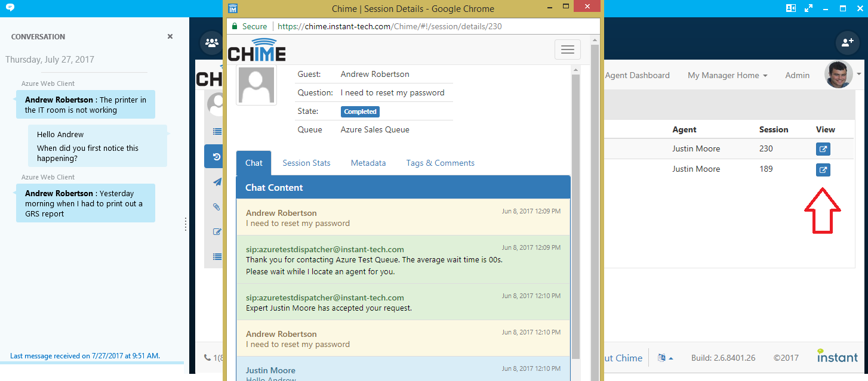Click Justin Moore's name in blue chat message

[270, 370]
